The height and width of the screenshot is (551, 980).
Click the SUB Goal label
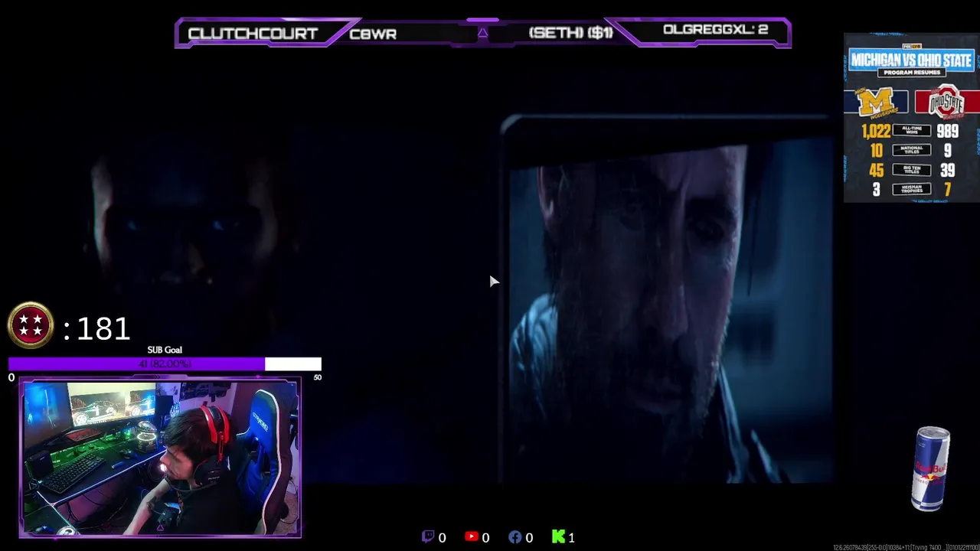pos(165,350)
